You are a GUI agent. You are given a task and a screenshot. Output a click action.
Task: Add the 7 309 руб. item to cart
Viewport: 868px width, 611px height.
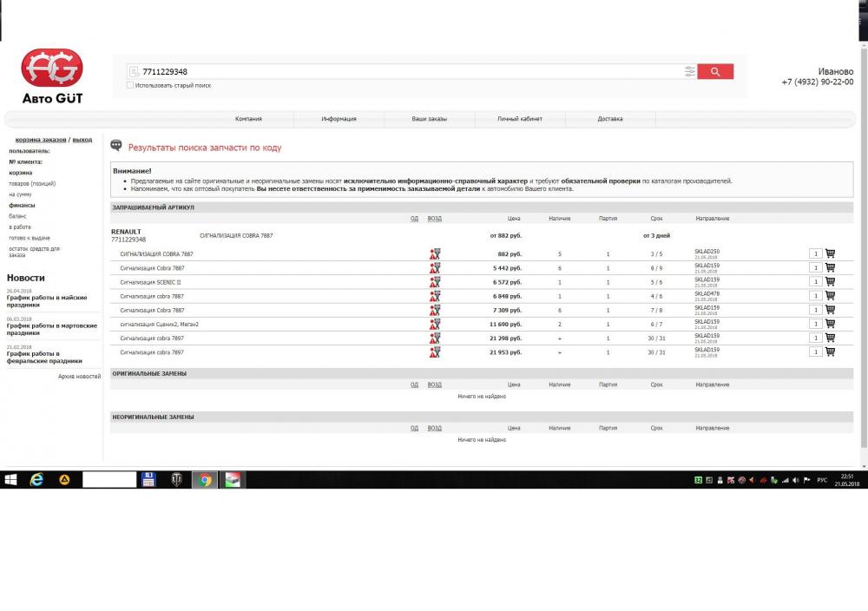click(x=830, y=309)
